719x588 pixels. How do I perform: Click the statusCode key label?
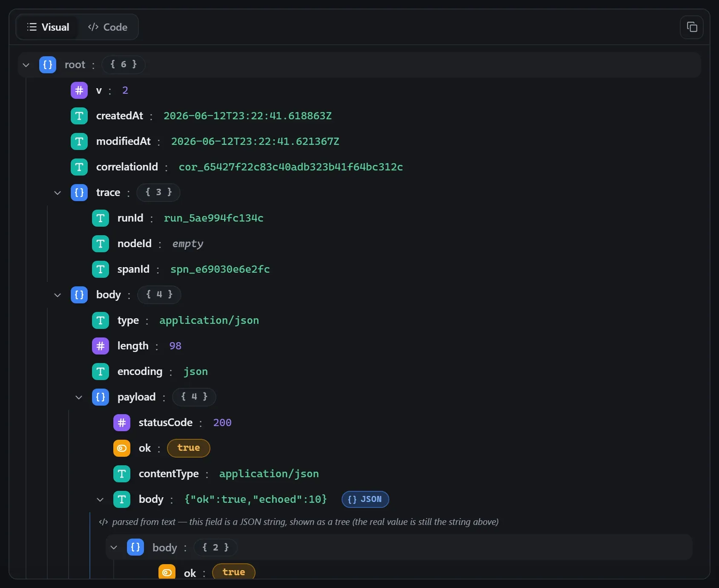166,423
